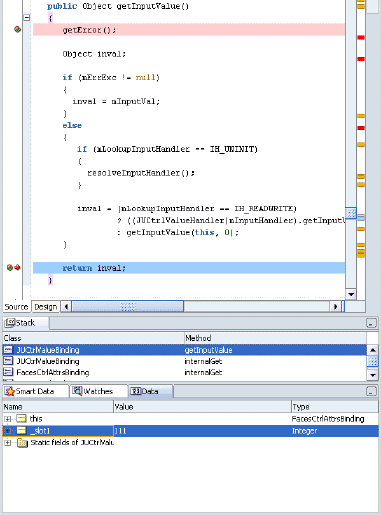The width and height of the screenshot is (381, 515).
Task: Select the Static fields of JUCtrlVal row
Action: (190, 443)
